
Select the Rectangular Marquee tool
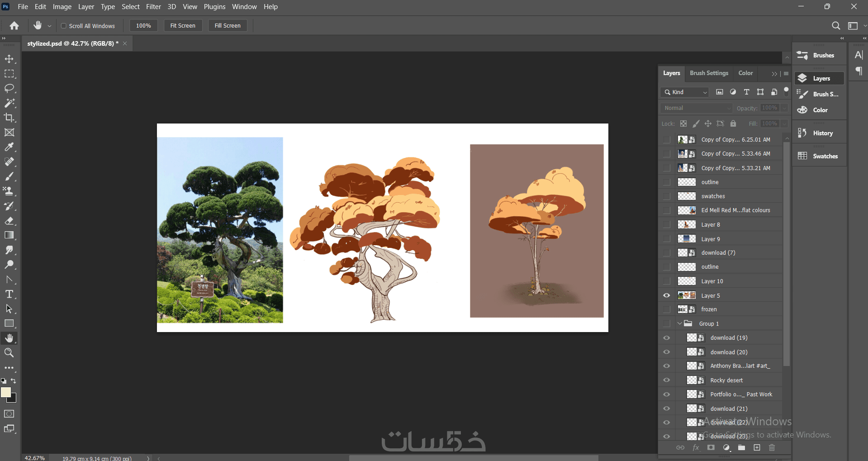click(x=9, y=74)
